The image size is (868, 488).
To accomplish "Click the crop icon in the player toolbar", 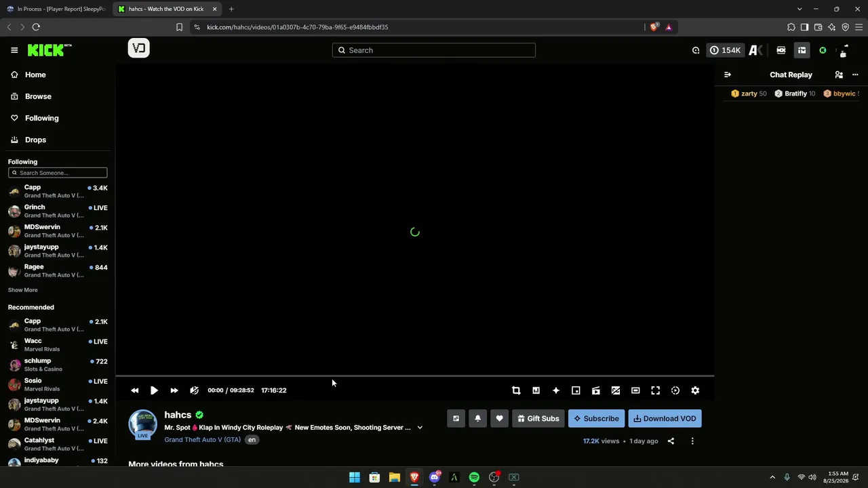I will pyautogui.click(x=516, y=390).
